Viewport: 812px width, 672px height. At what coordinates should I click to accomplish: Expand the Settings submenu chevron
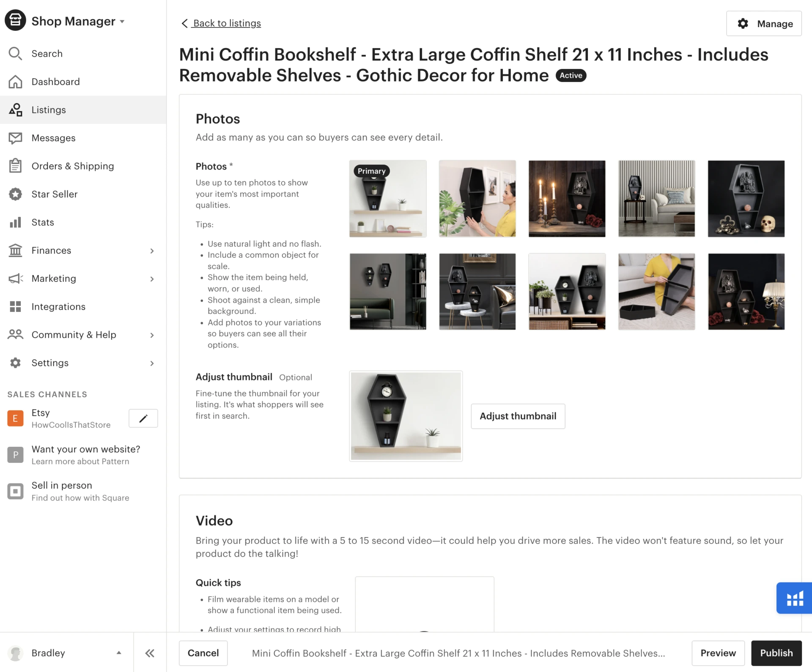[152, 363]
